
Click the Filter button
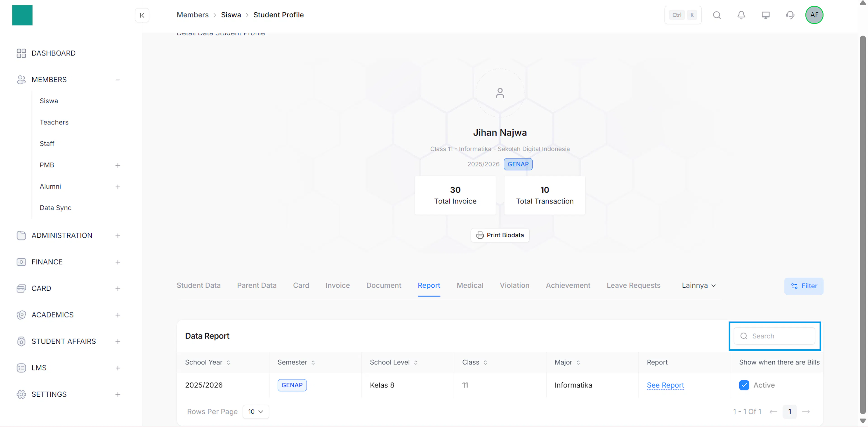(804, 286)
